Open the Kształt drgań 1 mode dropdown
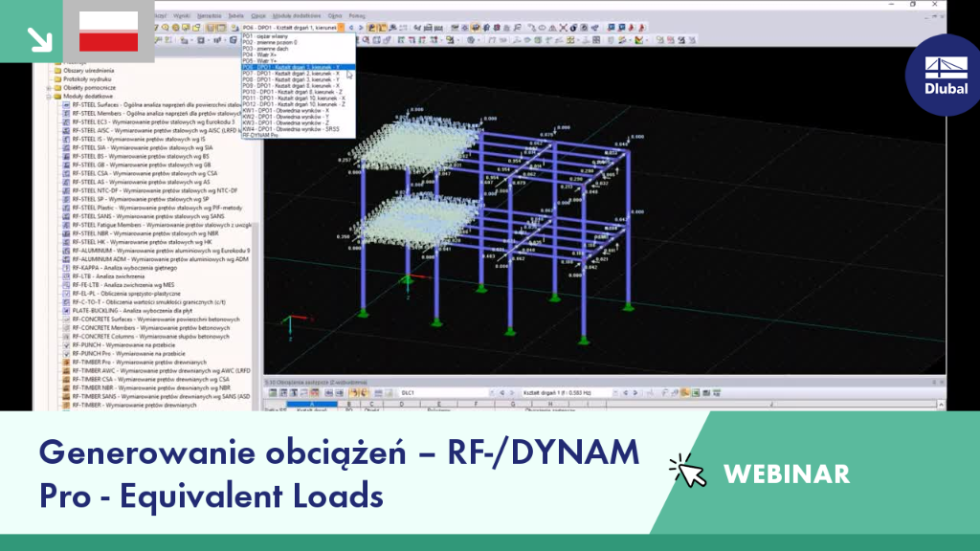980x551 pixels. pyautogui.click(x=615, y=393)
